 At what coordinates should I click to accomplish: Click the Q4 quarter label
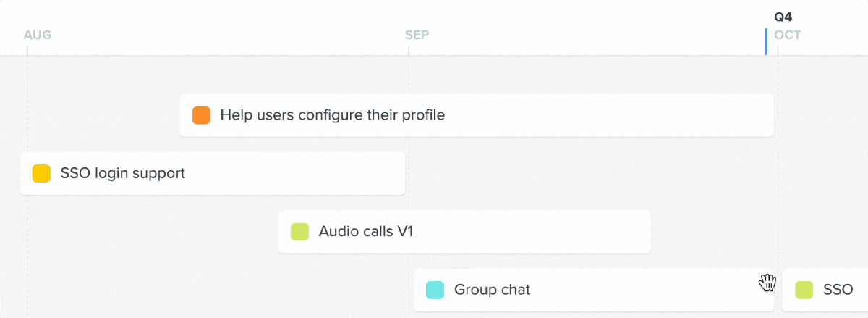tap(783, 17)
